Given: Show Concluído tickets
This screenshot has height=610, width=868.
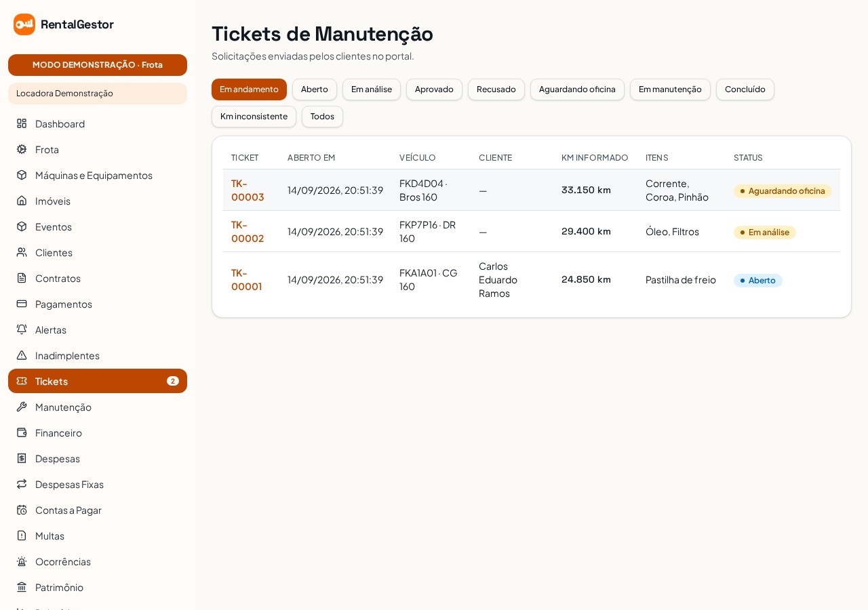Looking at the screenshot, I should [x=745, y=89].
